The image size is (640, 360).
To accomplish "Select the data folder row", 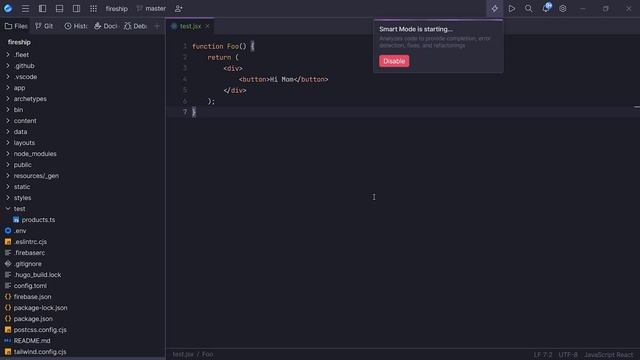I will point(83,132).
